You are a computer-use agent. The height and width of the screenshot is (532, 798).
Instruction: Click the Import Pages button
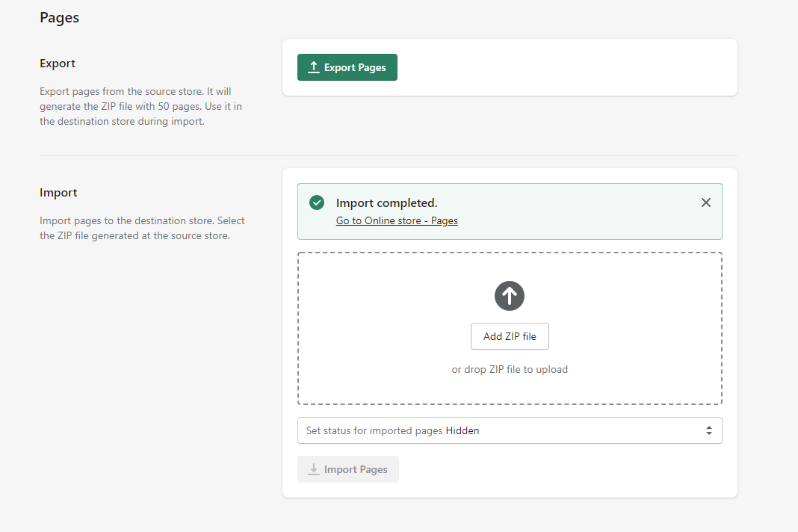(x=348, y=469)
